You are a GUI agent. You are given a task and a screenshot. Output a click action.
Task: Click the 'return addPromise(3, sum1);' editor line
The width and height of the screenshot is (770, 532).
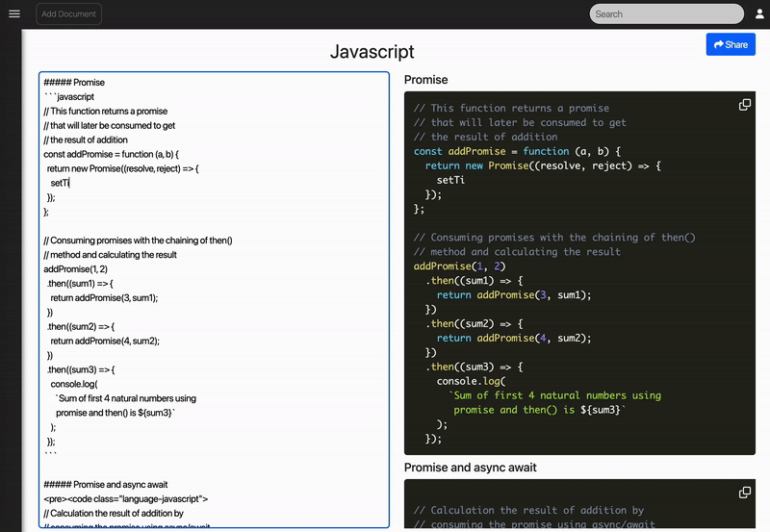104,298
